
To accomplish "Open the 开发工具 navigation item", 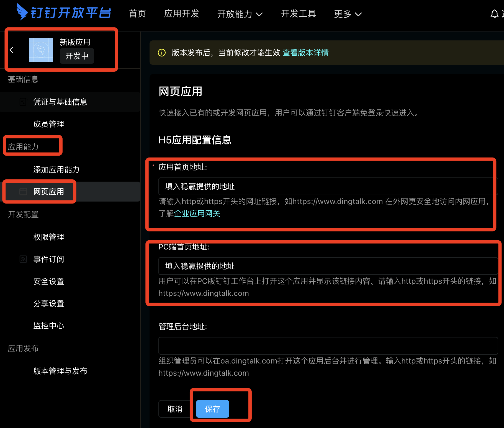I will point(299,14).
